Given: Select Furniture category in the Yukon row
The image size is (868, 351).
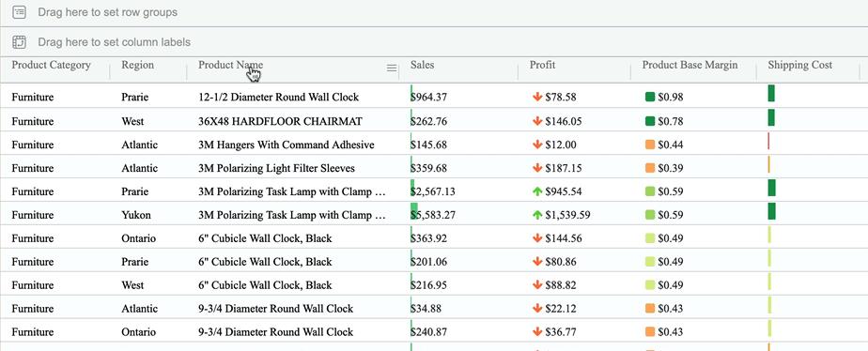Looking at the screenshot, I should click(33, 215).
